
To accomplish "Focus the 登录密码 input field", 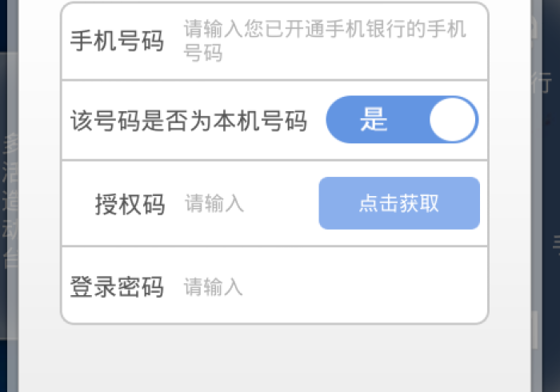I will tap(328, 286).
